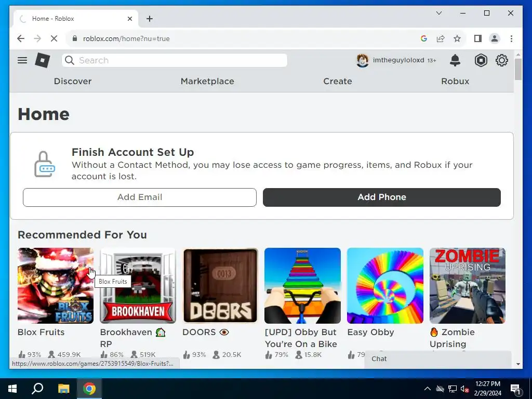Share this page icon

coord(441,38)
